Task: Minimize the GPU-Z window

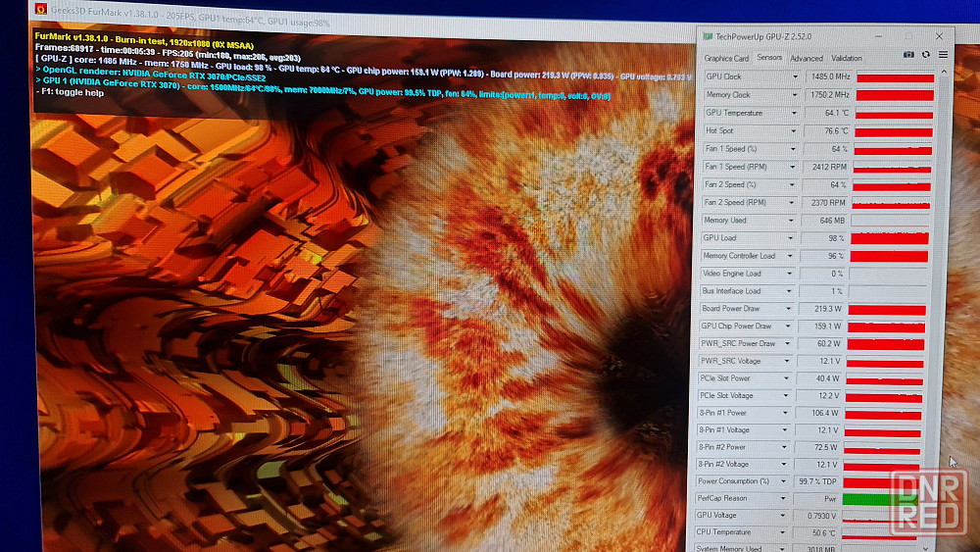Action: pyautogui.click(x=878, y=36)
